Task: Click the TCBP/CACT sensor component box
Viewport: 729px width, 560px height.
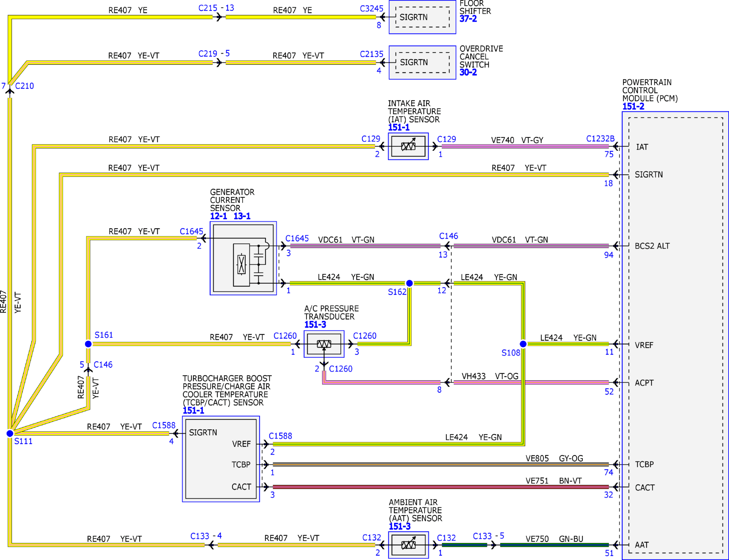Action: click(x=221, y=459)
